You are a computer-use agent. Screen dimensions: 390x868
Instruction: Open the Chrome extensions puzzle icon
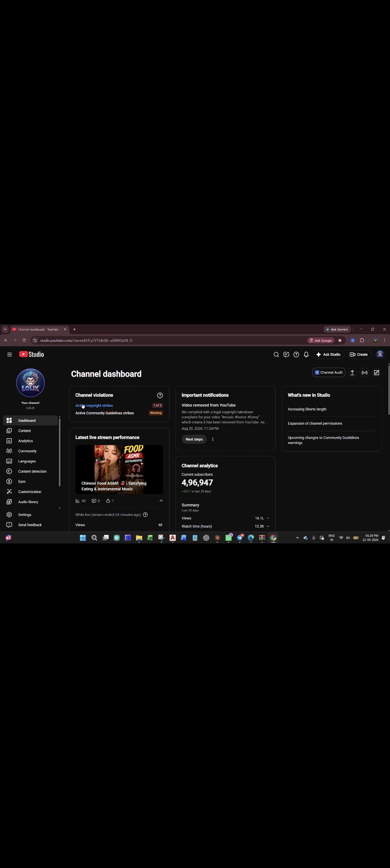[362, 340]
